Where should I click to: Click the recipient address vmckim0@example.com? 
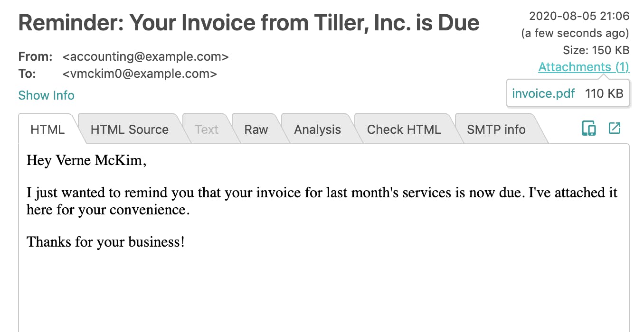(140, 74)
